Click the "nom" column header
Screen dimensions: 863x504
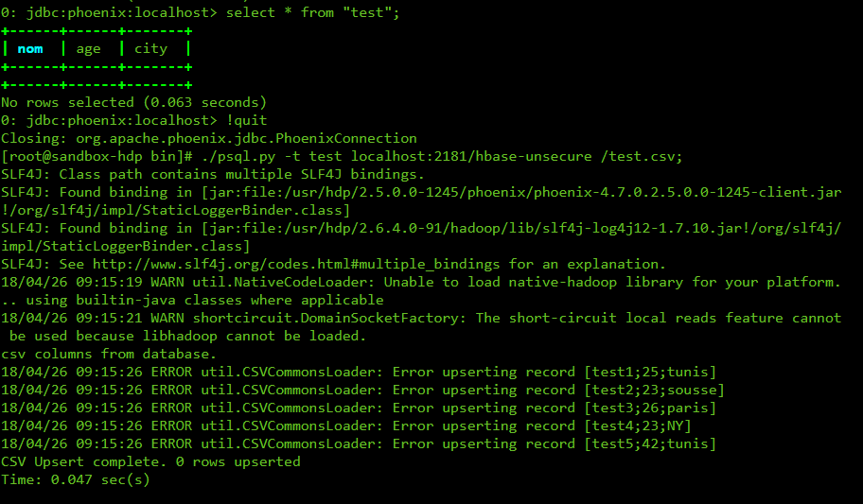tap(30, 48)
